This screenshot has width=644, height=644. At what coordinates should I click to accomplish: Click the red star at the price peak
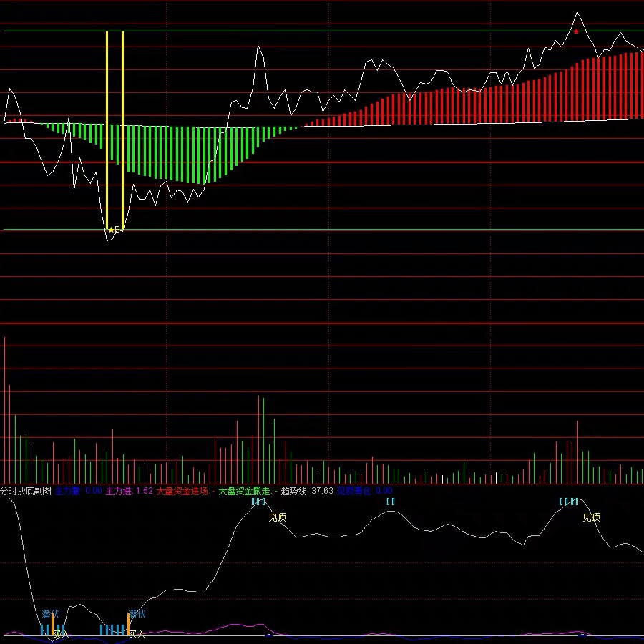tap(576, 31)
